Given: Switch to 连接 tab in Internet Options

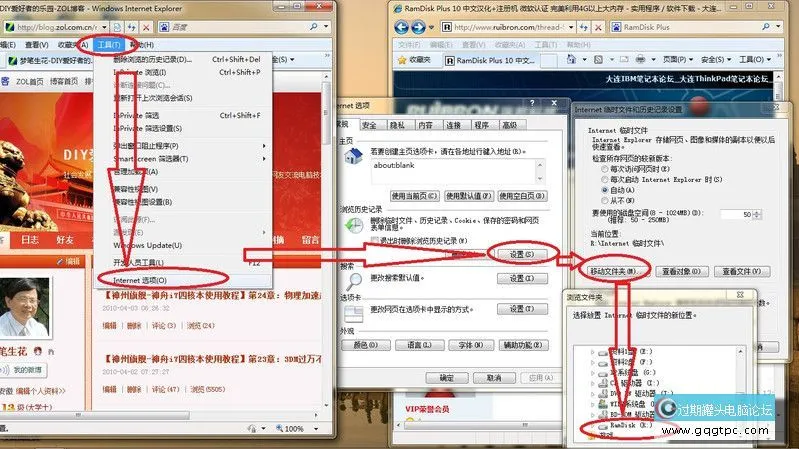Looking at the screenshot, I should 454,125.
